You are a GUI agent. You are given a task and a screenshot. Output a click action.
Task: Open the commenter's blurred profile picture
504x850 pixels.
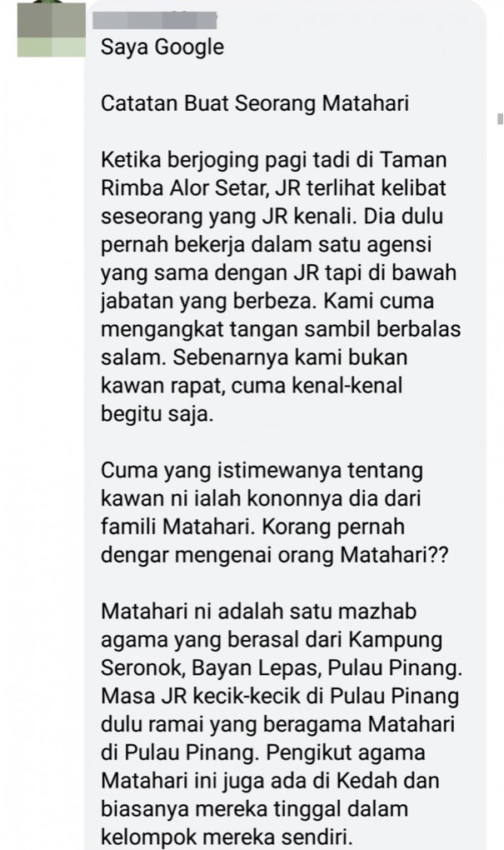point(52,28)
